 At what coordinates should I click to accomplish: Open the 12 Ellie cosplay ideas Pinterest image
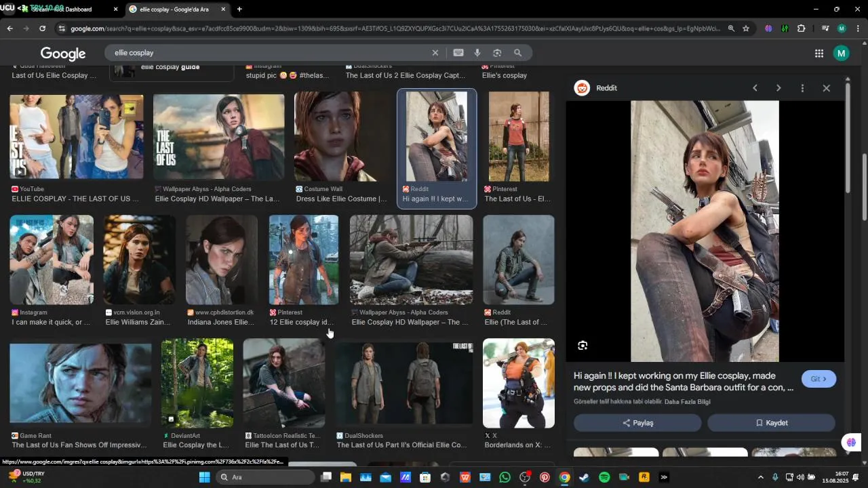point(303,260)
